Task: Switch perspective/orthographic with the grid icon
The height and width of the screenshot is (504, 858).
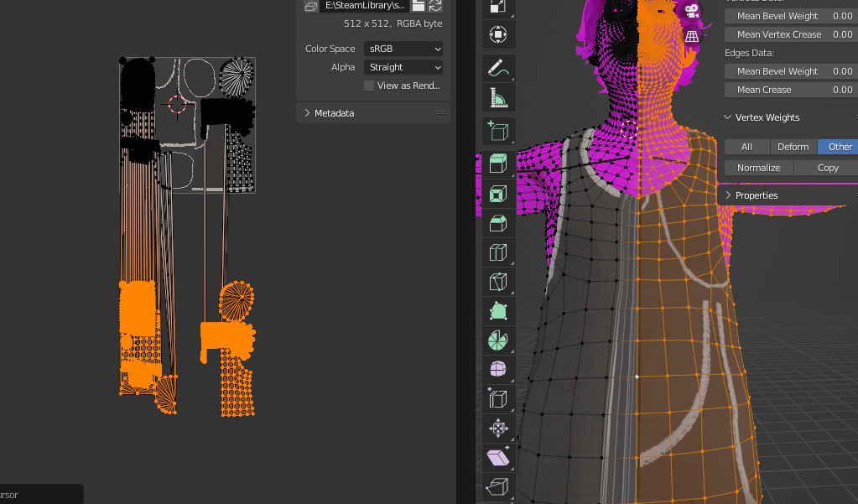Action: (x=692, y=37)
